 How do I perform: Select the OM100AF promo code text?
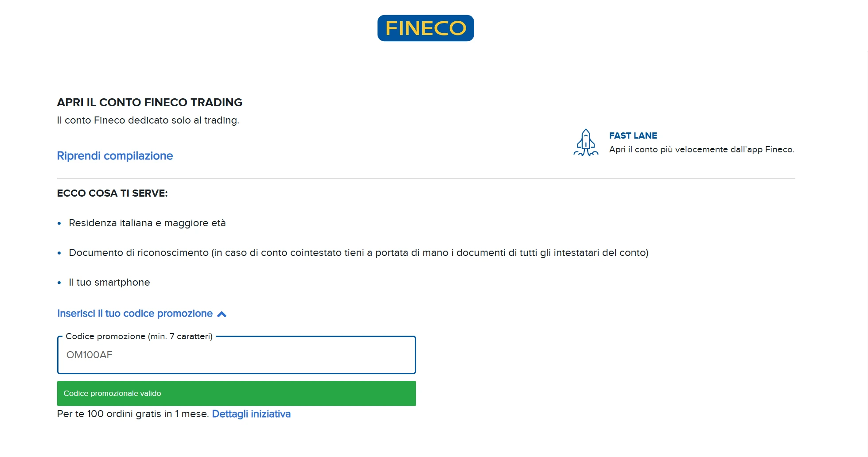(90, 355)
